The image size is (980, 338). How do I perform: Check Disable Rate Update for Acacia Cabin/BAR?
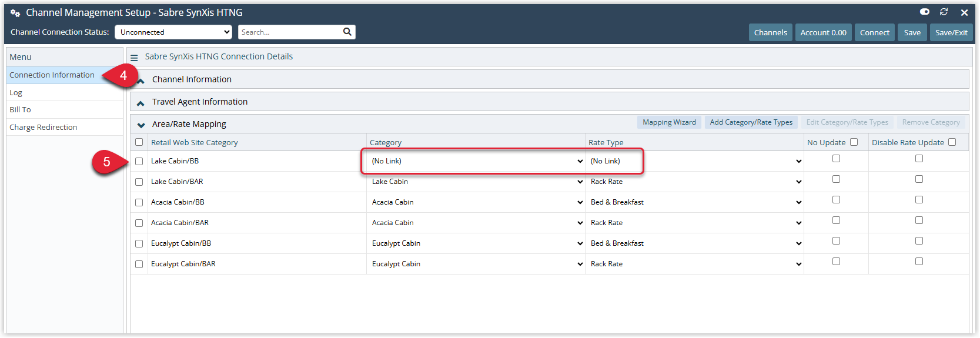(919, 220)
